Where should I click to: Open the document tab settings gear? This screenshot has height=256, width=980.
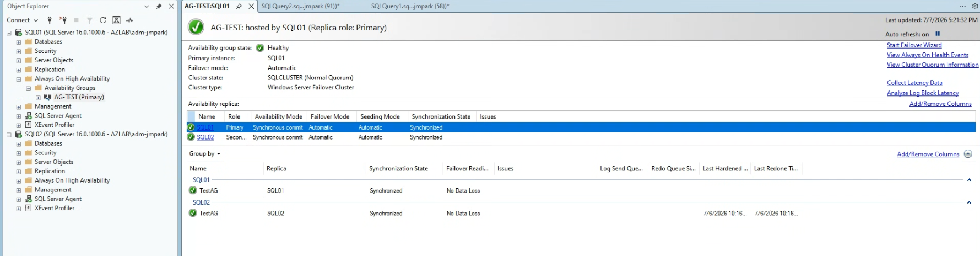(974, 6)
